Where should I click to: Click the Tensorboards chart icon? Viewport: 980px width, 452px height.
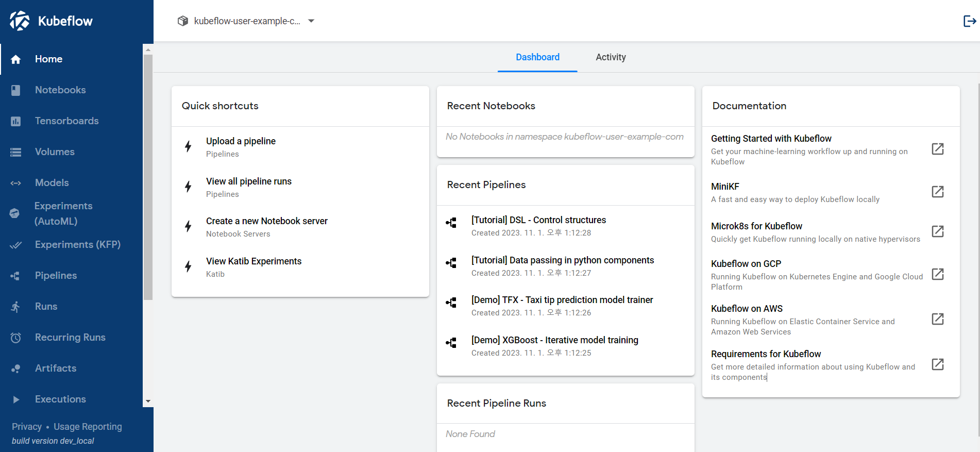[x=16, y=121]
